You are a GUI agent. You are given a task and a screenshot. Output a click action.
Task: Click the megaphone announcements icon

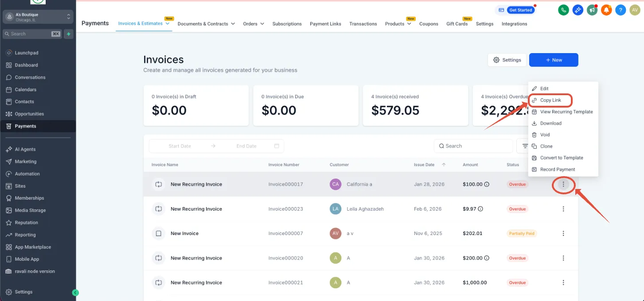coord(592,10)
